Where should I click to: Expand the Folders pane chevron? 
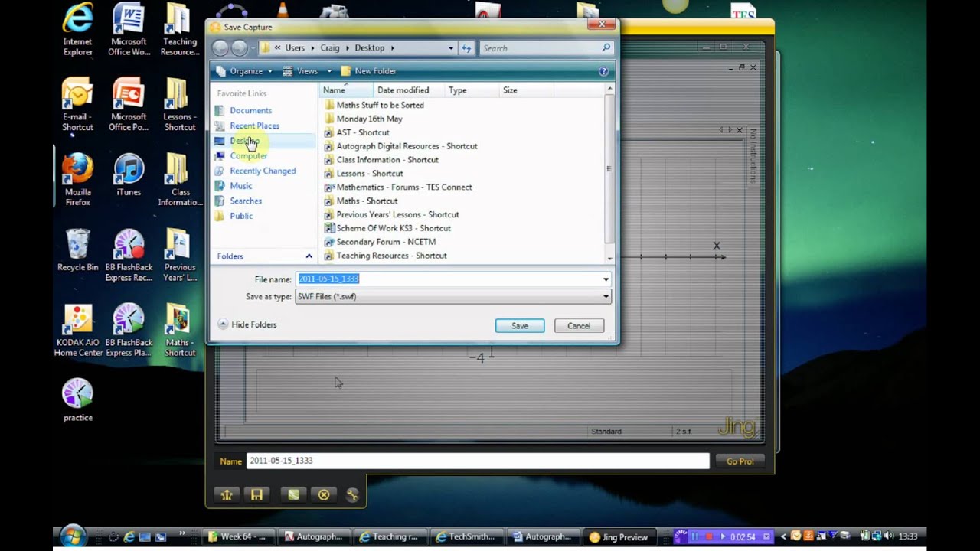(x=309, y=256)
